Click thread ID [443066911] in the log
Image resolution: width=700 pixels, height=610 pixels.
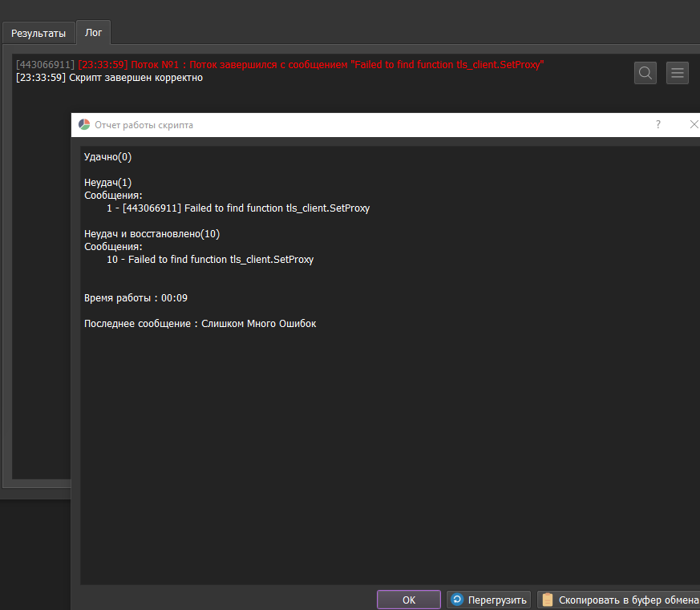click(x=45, y=64)
